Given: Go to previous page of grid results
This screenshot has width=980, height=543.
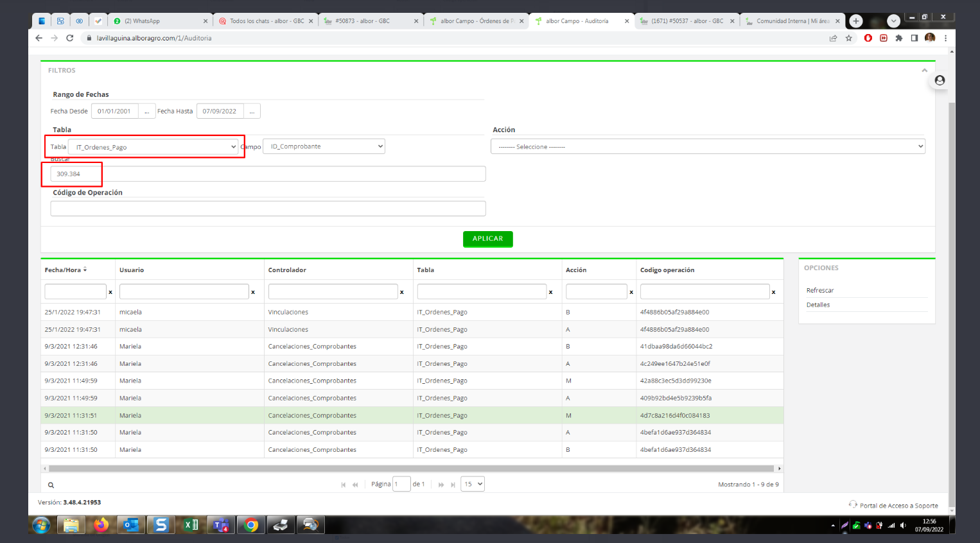Looking at the screenshot, I should (x=355, y=485).
